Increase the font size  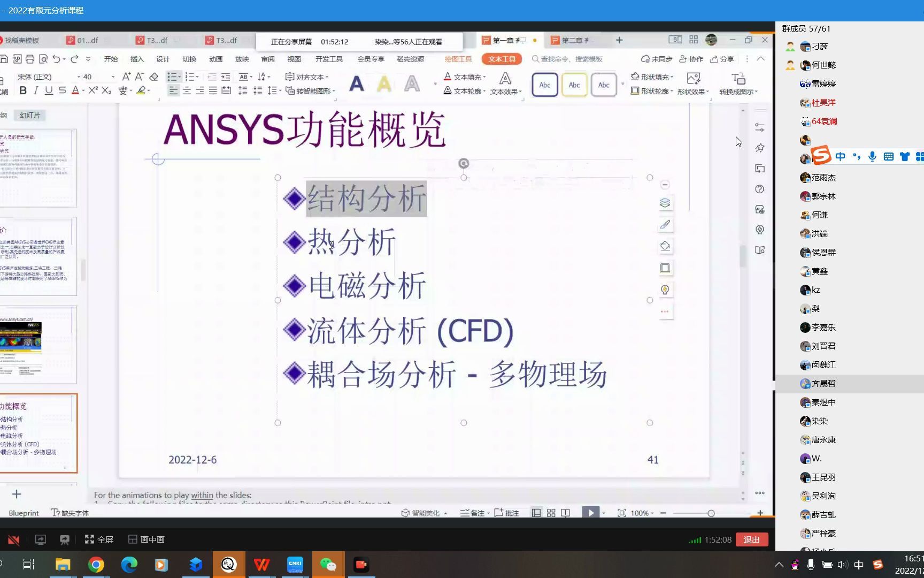[x=126, y=77]
